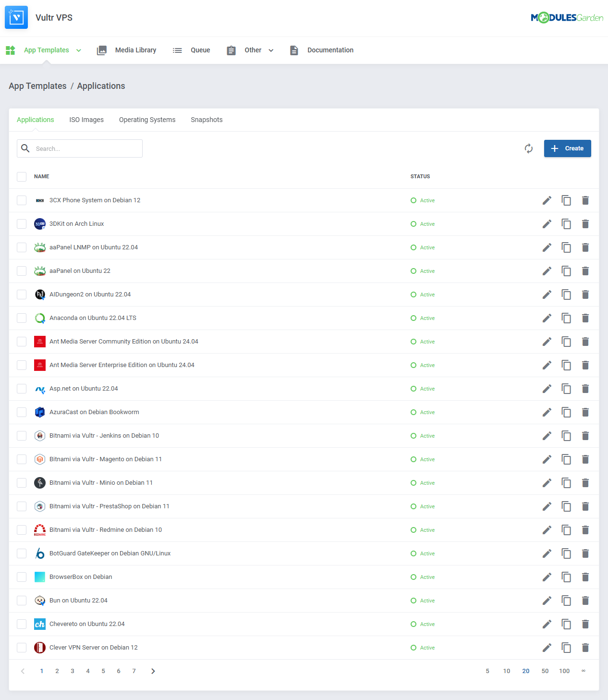Click the Vultr VPS logo
Image resolution: width=608 pixels, height=700 pixels.
(16, 17)
